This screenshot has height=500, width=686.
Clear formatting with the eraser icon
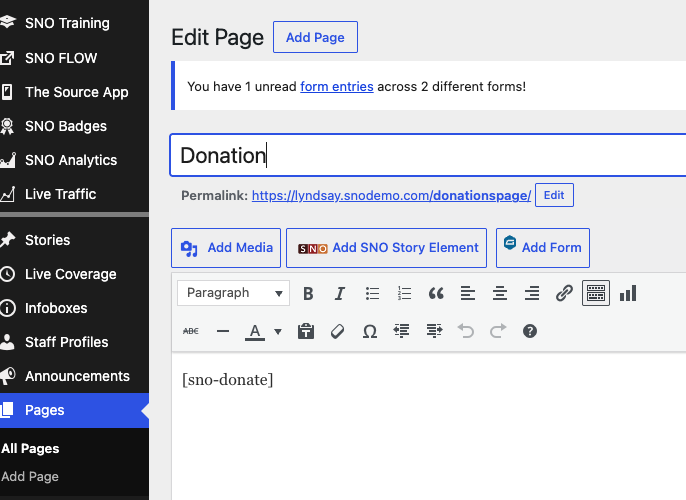pyautogui.click(x=338, y=331)
